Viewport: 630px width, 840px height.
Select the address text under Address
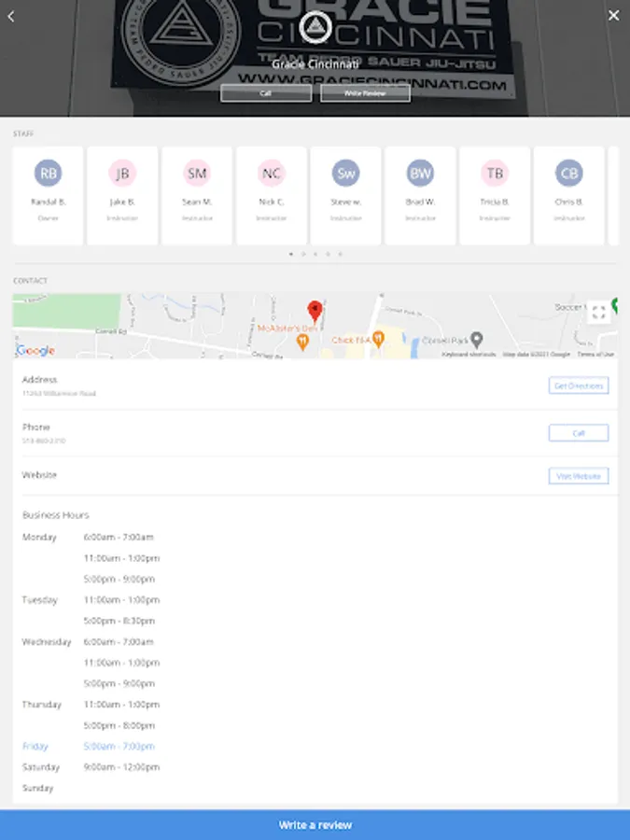coord(59,393)
